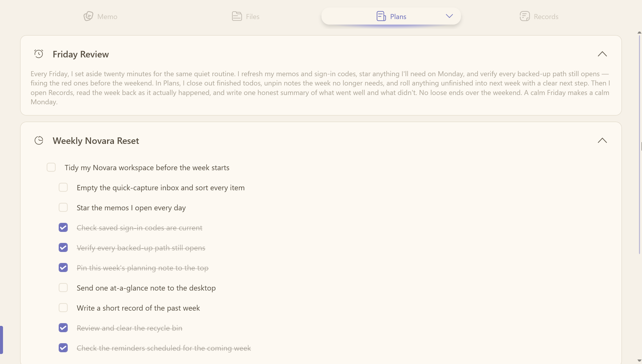Uncheck 'Review and clear the recycle bin'
Image resolution: width=642 pixels, height=364 pixels.
click(x=63, y=328)
